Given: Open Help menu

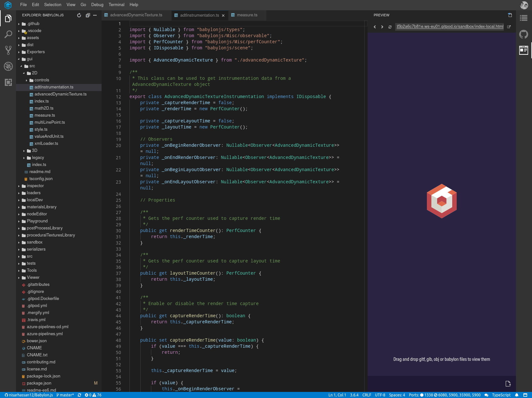Looking at the screenshot, I should pos(134,5).
